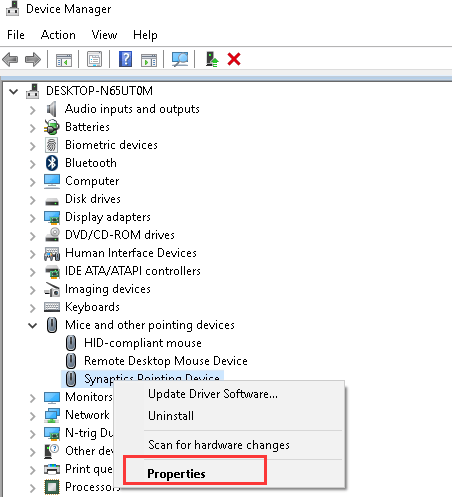Select Remote Desktop Mouse Device
This screenshot has height=497, width=452.
(x=166, y=361)
